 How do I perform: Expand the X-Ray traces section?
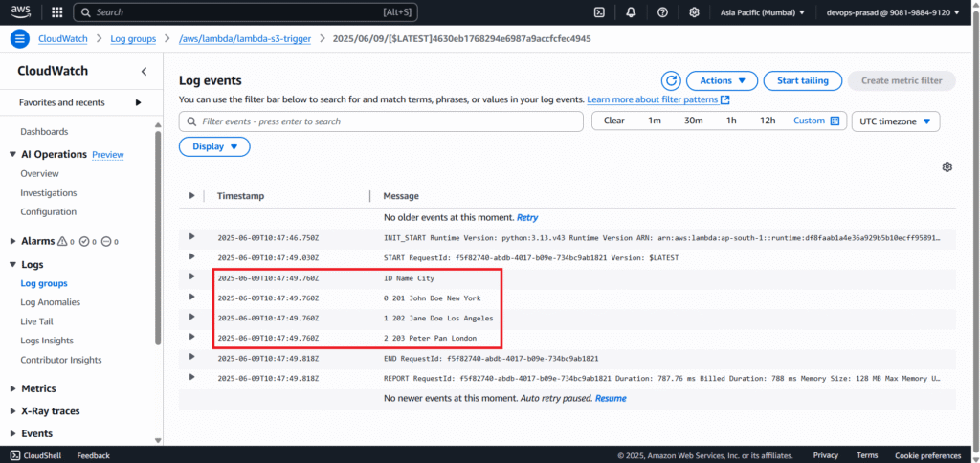[13, 411]
